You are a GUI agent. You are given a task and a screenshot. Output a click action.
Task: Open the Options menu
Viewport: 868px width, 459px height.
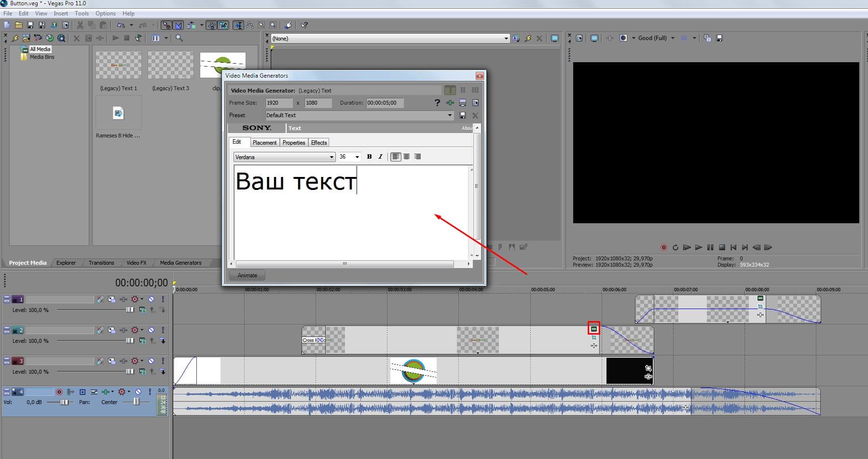coord(106,13)
